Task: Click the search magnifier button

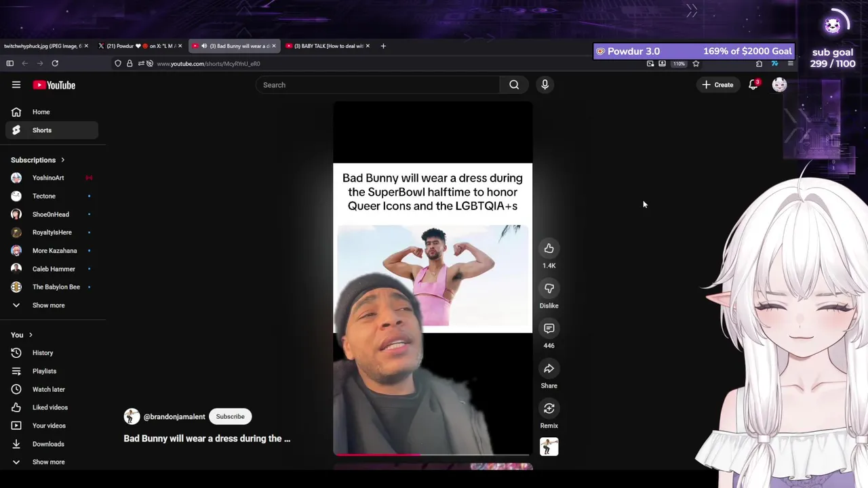Action: click(x=514, y=85)
